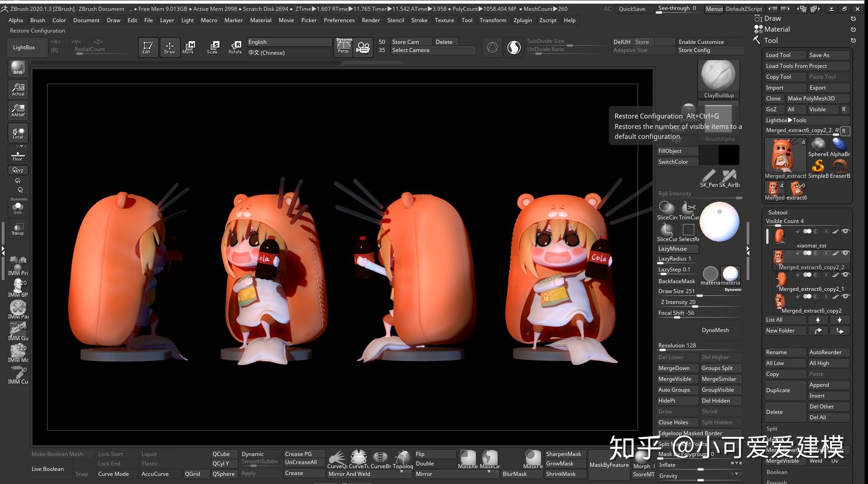This screenshot has height=484, width=868.
Task: Select the Rotate gizmo icon
Action: [x=235, y=47]
